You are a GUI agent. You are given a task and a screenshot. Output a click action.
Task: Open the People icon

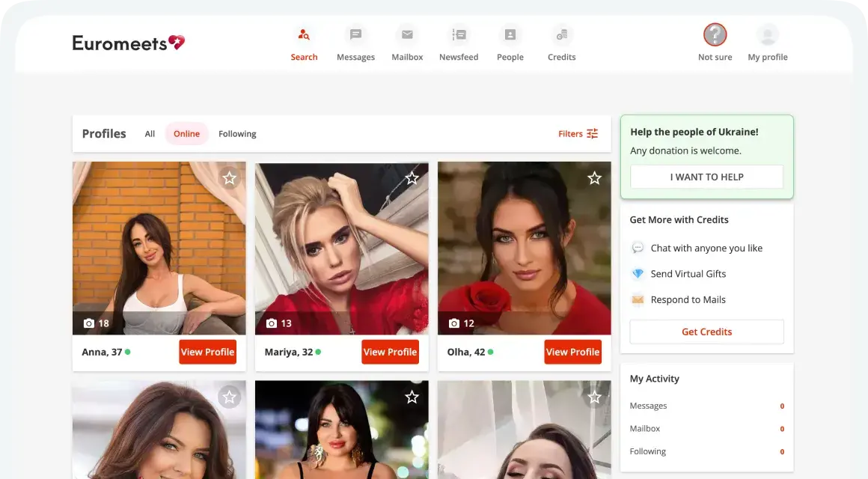click(x=510, y=34)
